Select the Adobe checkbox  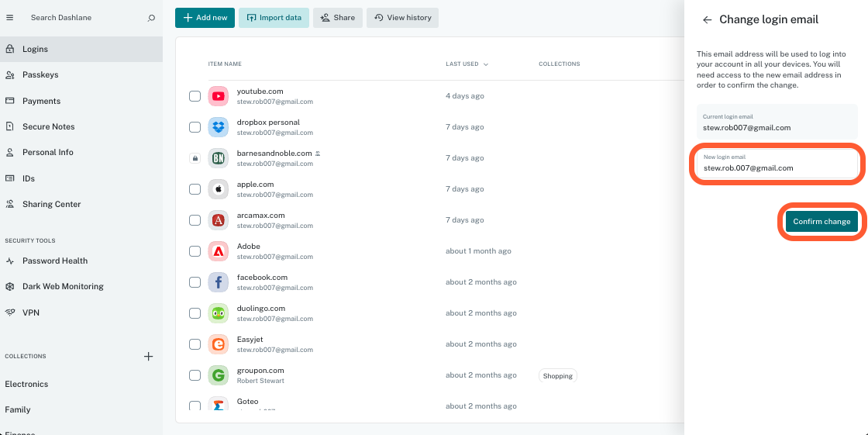(x=195, y=251)
